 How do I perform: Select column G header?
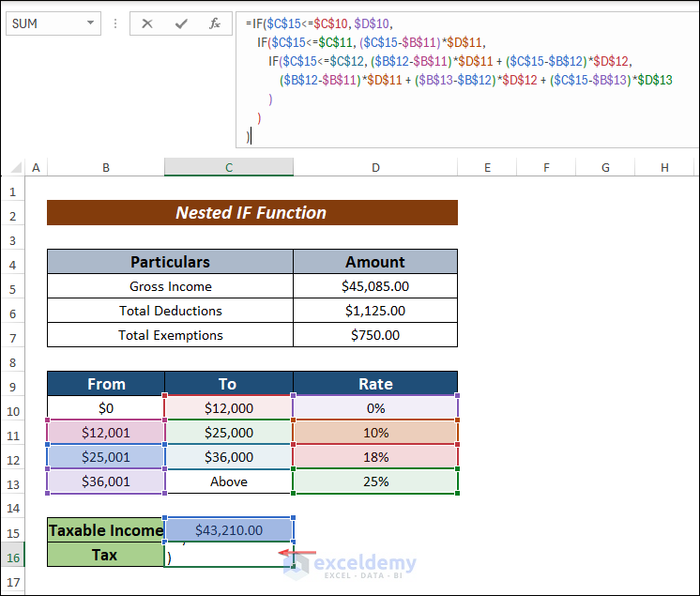(x=605, y=168)
